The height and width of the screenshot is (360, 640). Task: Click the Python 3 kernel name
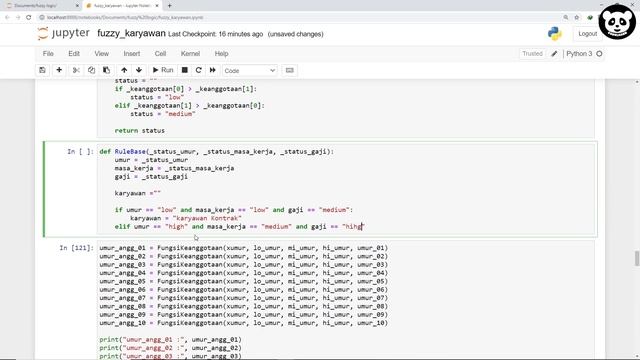click(579, 53)
